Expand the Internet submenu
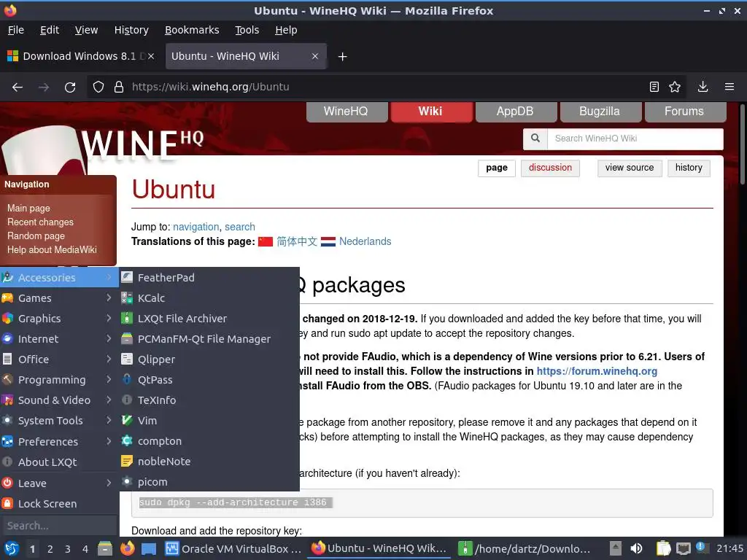747x560 pixels. (x=59, y=338)
